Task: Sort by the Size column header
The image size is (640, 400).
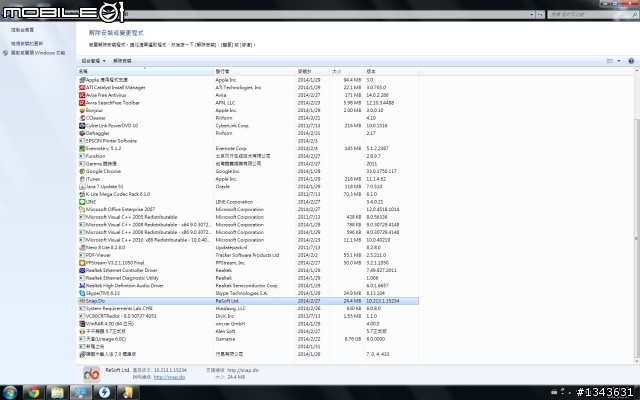Action: 347,71
